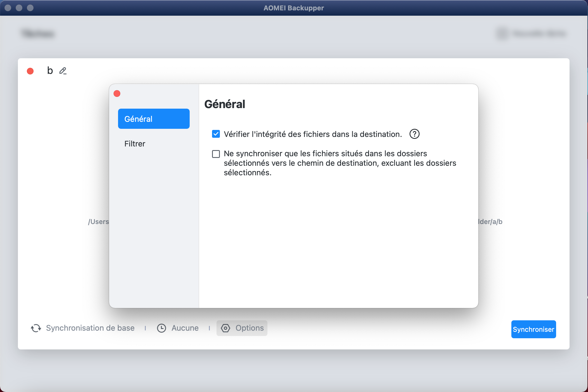The width and height of the screenshot is (588, 392).
Task: Enable the Ne synchroniser que les fichiers checkbox
Action: (x=216, y=154)
